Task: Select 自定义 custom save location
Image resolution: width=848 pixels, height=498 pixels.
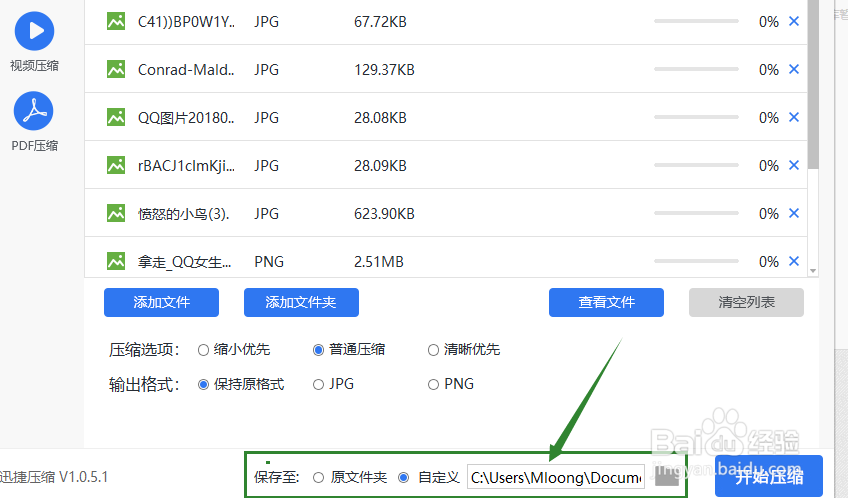Action: click(x=403, y=477)
